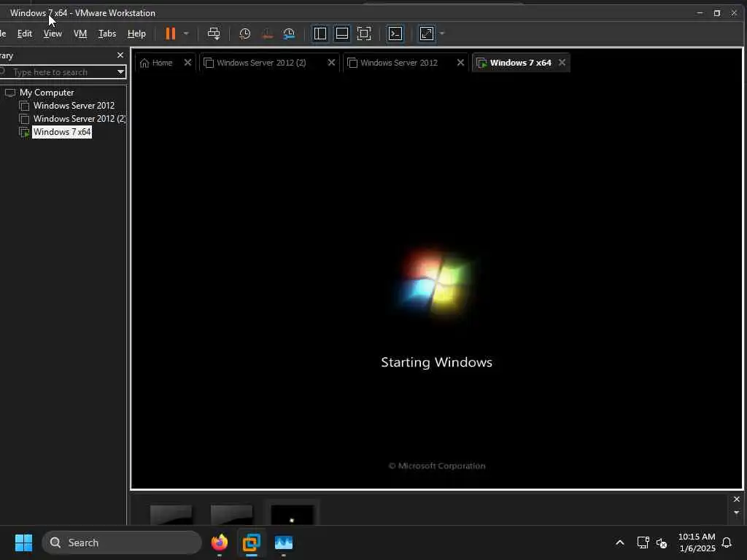Click the taskbar Search box

point(122,542)
